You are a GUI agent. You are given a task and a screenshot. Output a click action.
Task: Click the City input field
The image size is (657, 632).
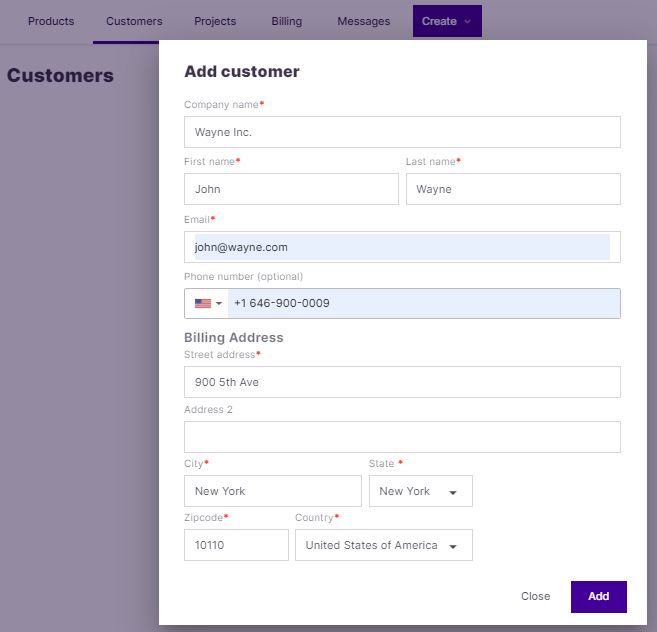point(272,491)
